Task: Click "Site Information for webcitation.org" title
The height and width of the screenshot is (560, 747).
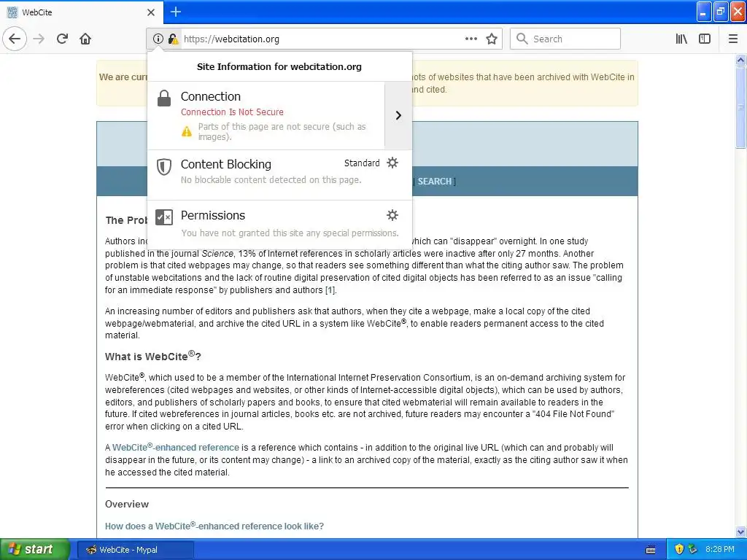Action: coord(279,66)
